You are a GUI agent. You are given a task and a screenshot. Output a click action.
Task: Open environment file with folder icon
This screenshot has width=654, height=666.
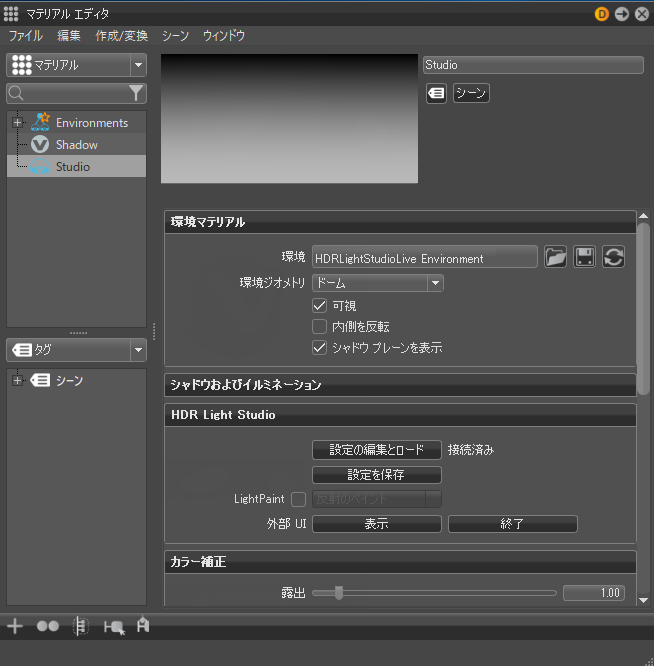tap(555, 257)
